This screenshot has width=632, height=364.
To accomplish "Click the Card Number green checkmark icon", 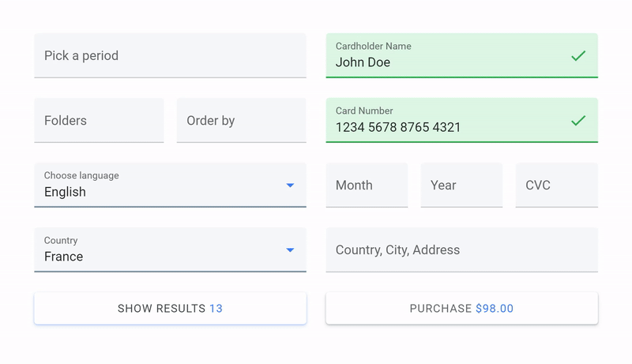I will click(578, 121).
